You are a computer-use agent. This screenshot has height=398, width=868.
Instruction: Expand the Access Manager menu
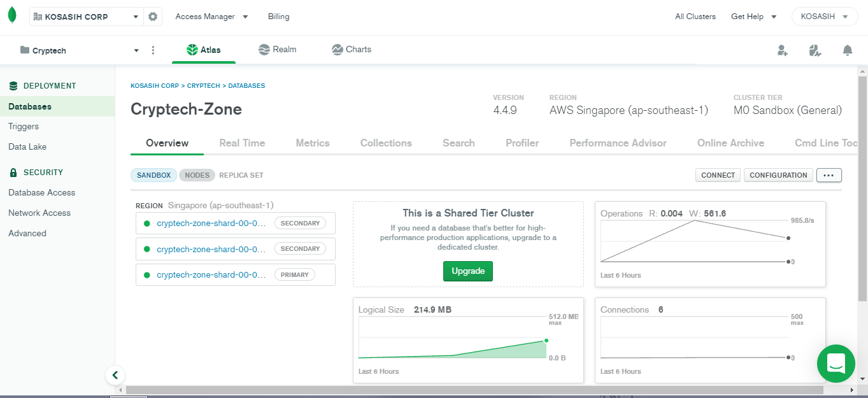pyautogui.click(x=212, y=17)
